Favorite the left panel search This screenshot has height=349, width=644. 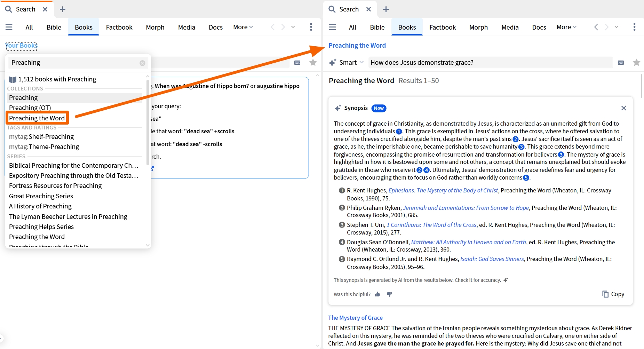pos(313,63)
